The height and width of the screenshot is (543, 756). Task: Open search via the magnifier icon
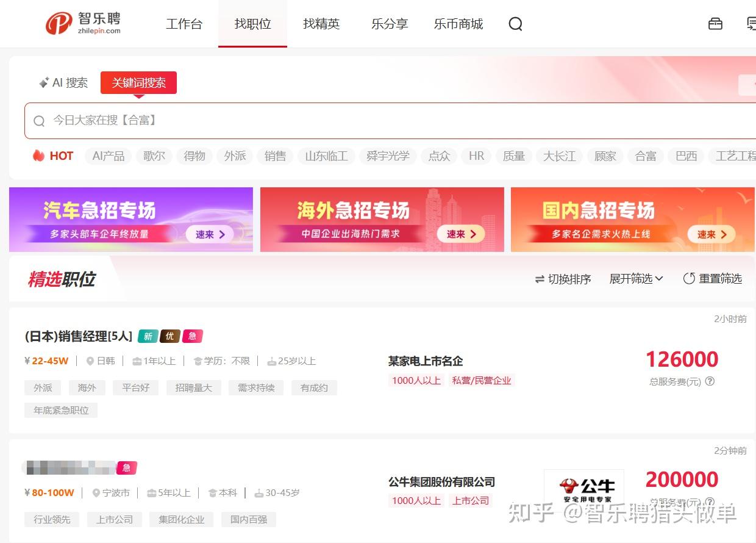[515, 24]
